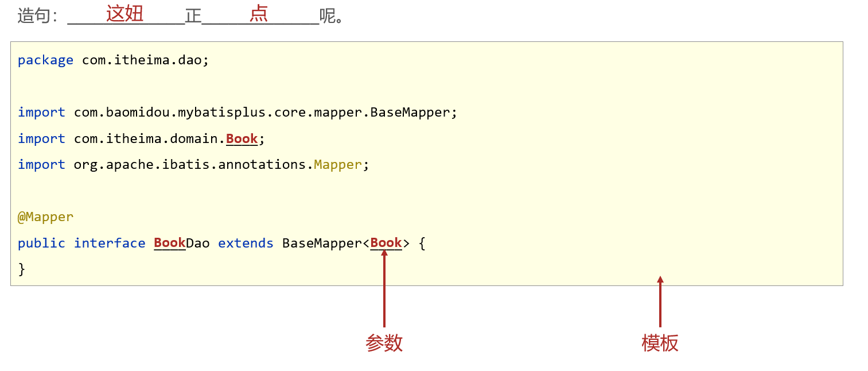Click the red arrow above 模板

pyautogui.click(x=660, y=302)
